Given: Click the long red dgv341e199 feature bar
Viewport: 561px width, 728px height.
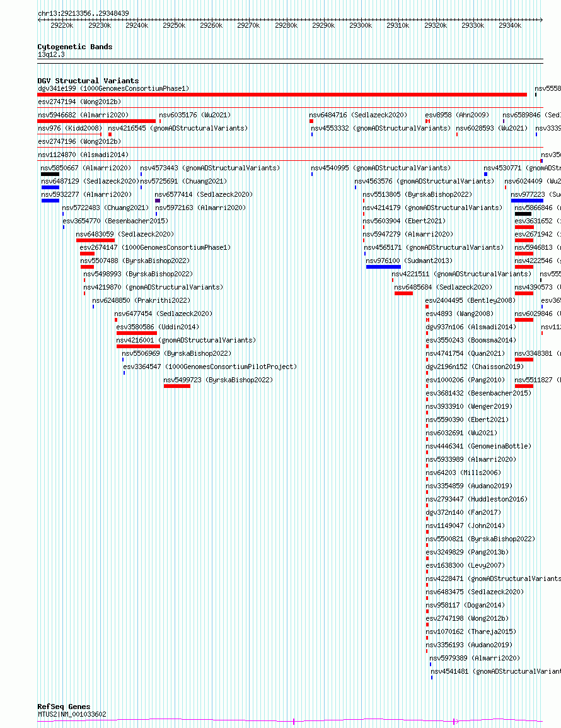Looking at the screenshot, I should pos(282,95).
